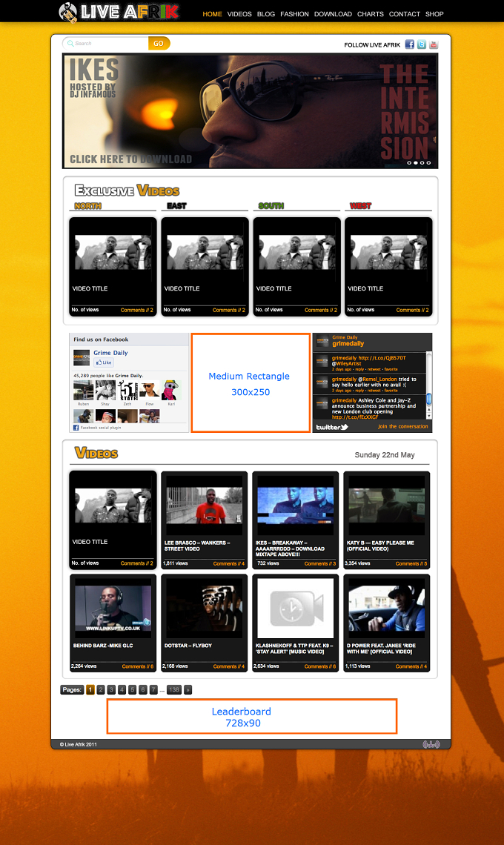Open the YouTube follow icon
The width and height of the screenshot is (504, 845).
coord(434,44)
